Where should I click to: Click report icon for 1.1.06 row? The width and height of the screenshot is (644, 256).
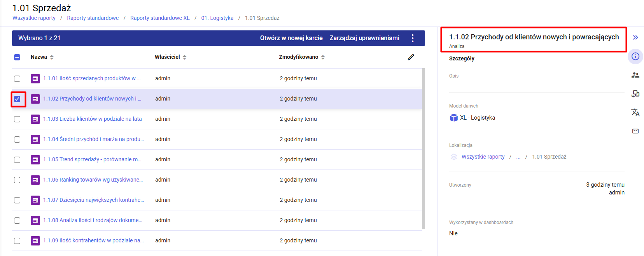(x=35, y=180)
